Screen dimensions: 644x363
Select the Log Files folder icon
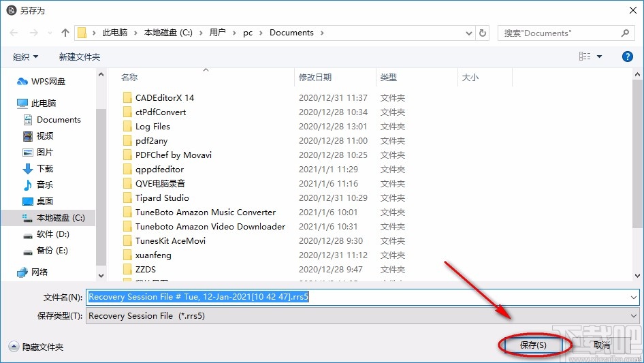[x=127, y=127]
